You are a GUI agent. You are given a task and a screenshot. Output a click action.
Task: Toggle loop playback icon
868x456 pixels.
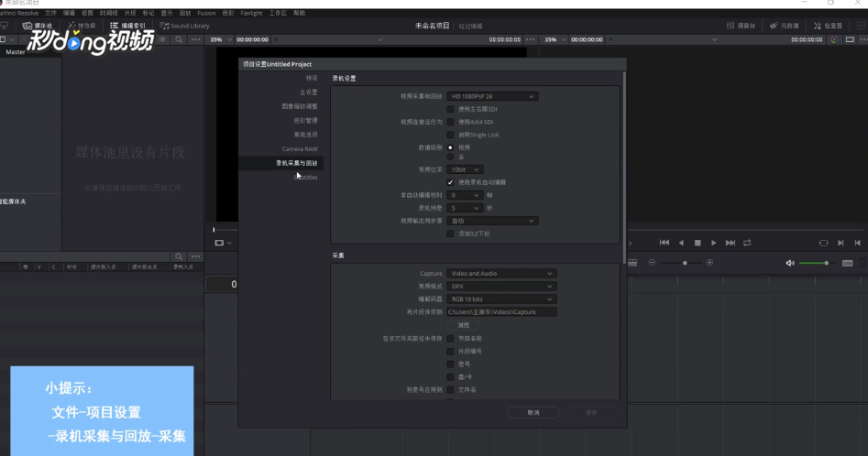tap(747, 243)
